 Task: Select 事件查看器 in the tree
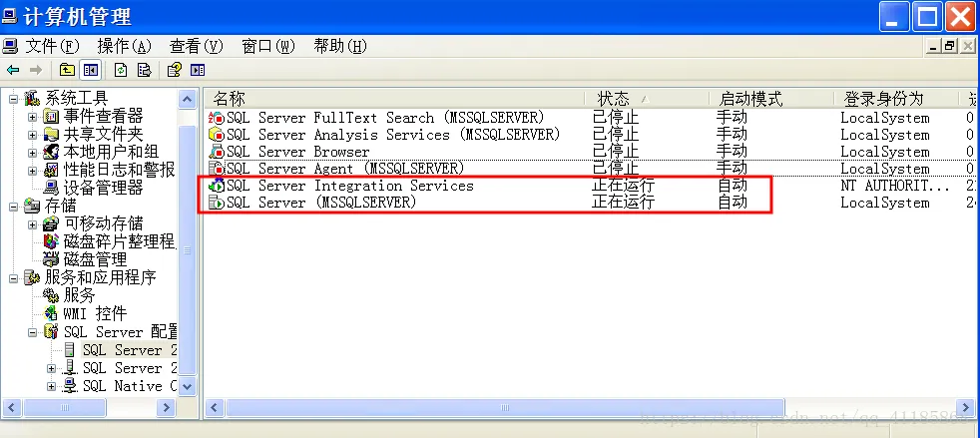click(x=103, y=116)
